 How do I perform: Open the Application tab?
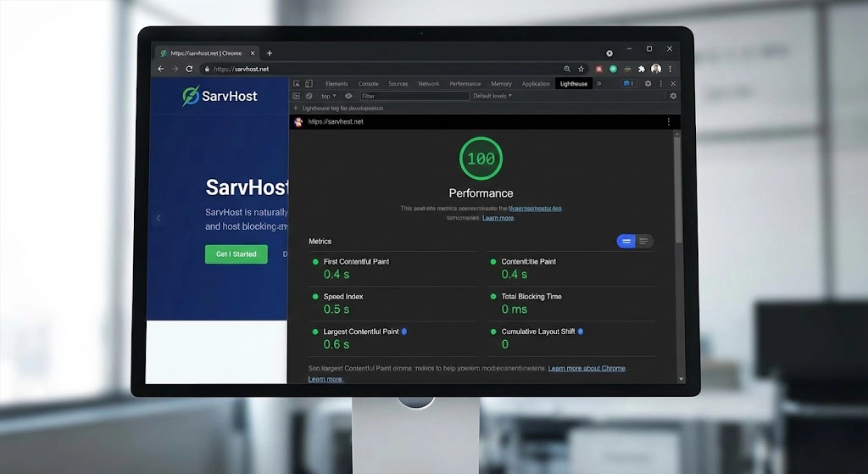[536, 84]
